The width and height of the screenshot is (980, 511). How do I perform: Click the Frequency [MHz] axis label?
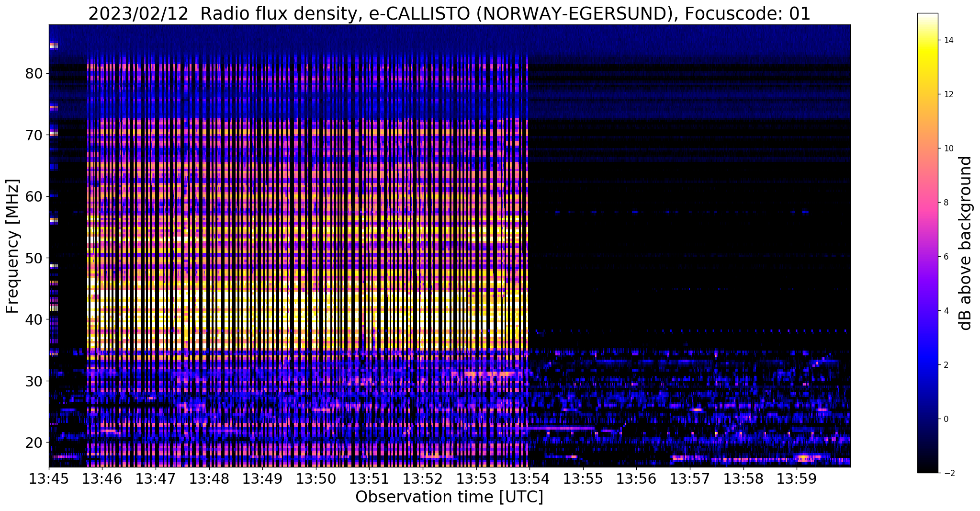(12, 246)
